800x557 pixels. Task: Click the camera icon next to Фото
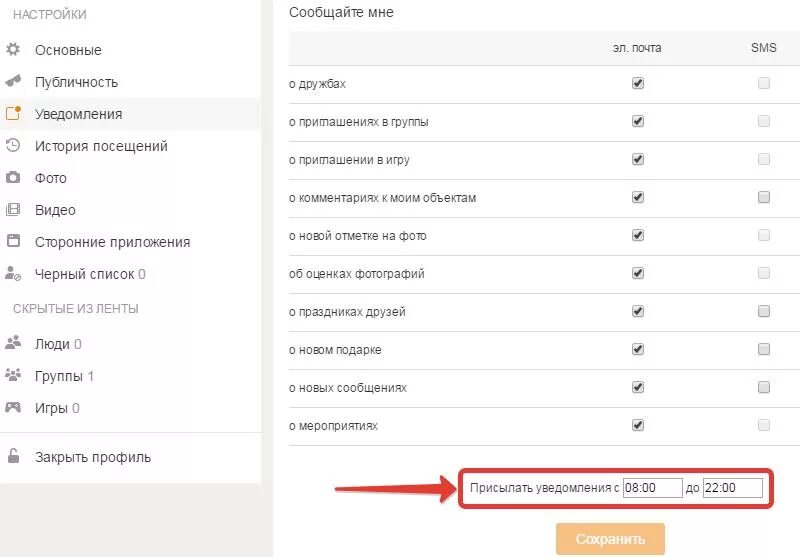pos(13,177)
